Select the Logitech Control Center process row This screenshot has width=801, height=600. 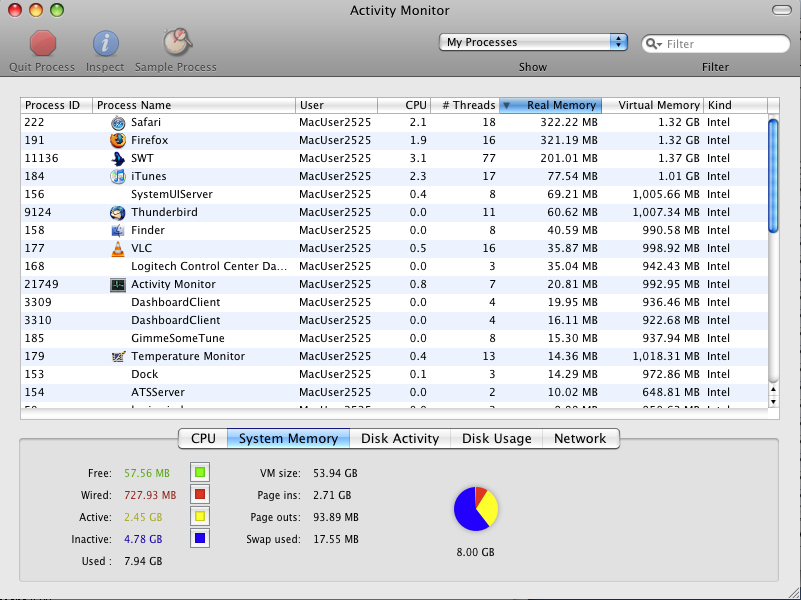[x=394, y=267]
